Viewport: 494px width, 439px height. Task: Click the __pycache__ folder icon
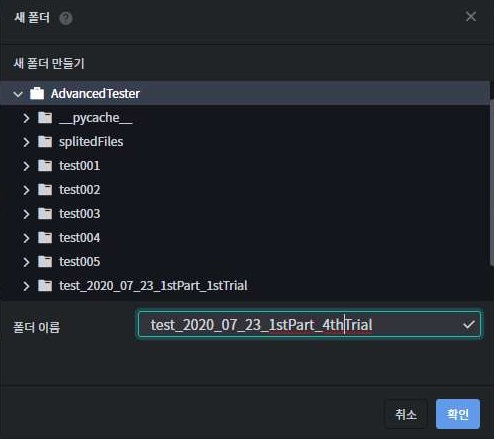45,118
